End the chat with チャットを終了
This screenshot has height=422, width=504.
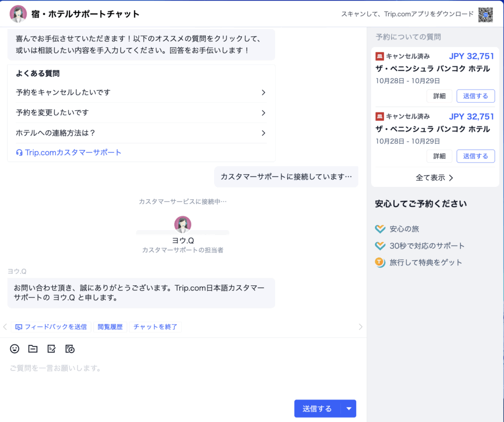tap(155, 327)
